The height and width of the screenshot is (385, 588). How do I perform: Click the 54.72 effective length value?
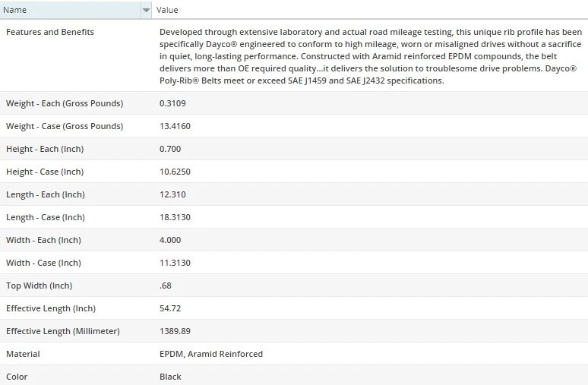click(170, 308)
